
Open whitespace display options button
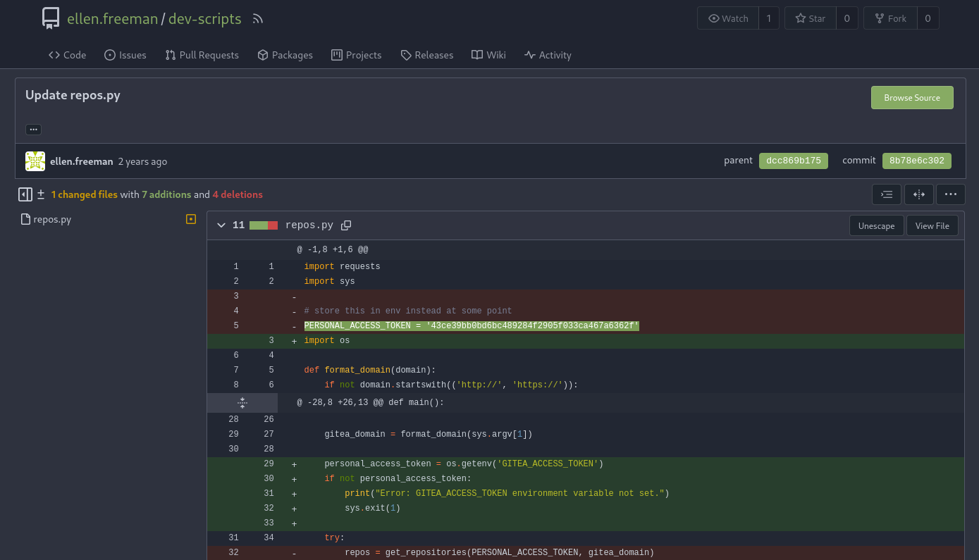(887, 194)
